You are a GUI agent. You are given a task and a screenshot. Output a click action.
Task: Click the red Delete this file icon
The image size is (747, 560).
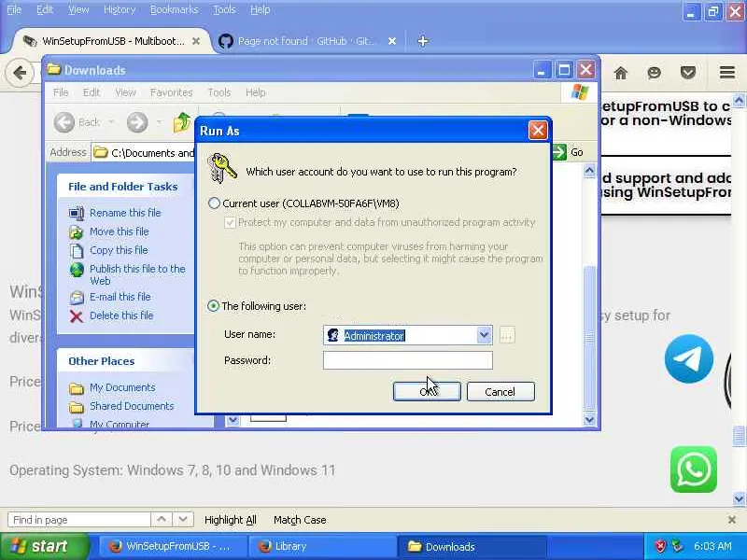coord(77,316)
